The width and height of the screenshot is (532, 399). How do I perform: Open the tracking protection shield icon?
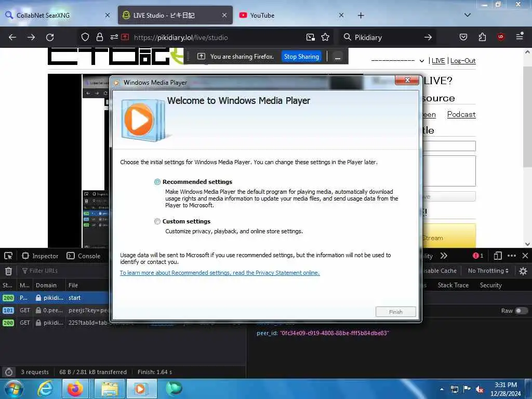tap(85, 37)
